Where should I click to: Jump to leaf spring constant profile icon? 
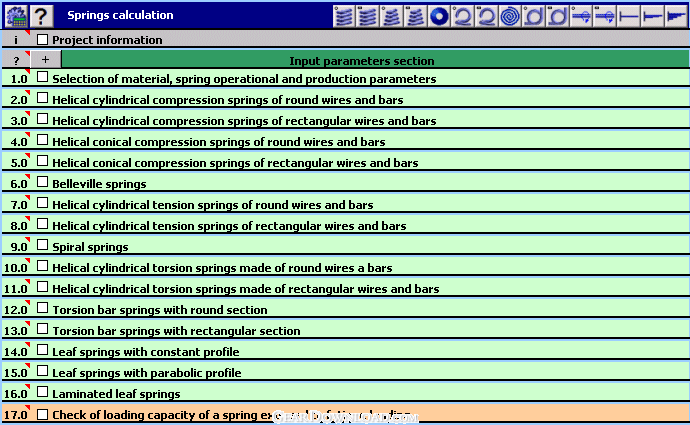pos(629,16)
